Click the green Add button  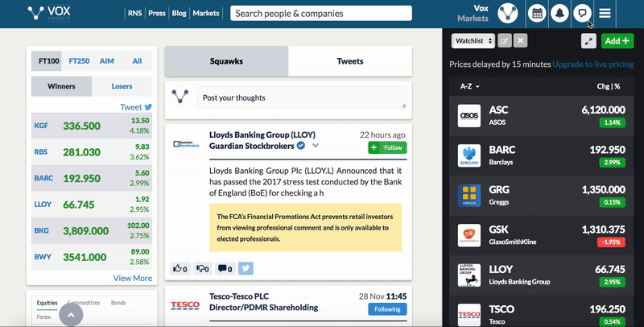tap(617, 40)
